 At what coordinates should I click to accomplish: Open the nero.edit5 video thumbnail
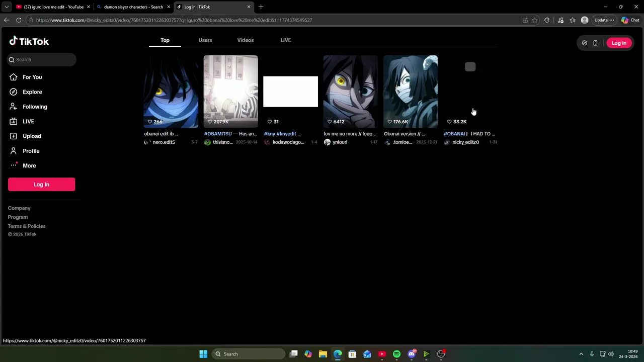pyautogui.click(x=171, y=92)
